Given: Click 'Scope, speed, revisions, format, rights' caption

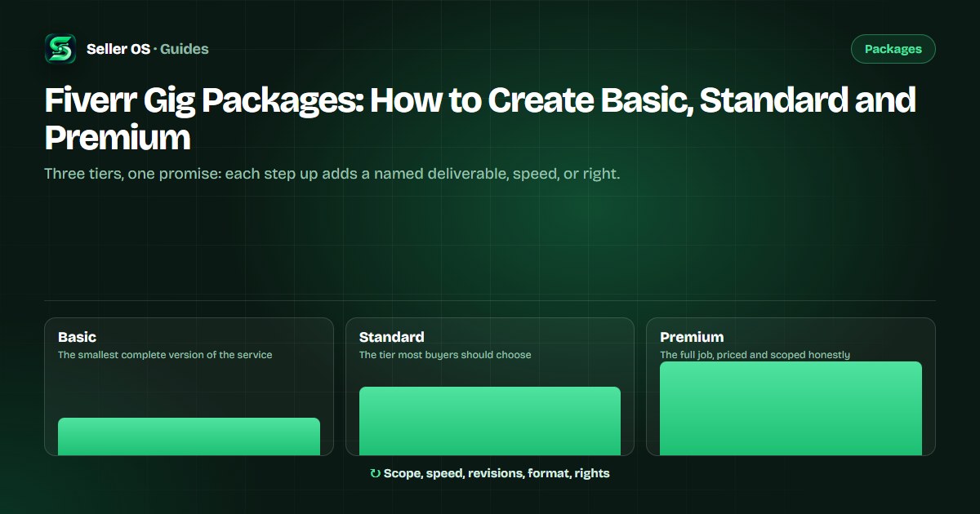Looking at the screenshot, I should tap(497, 473).
